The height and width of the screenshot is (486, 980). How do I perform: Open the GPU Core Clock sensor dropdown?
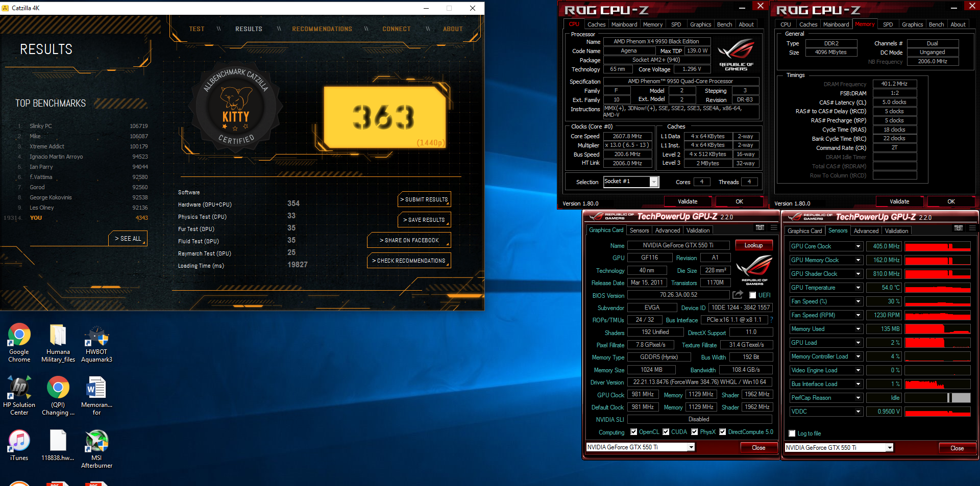tap(858, 246)
